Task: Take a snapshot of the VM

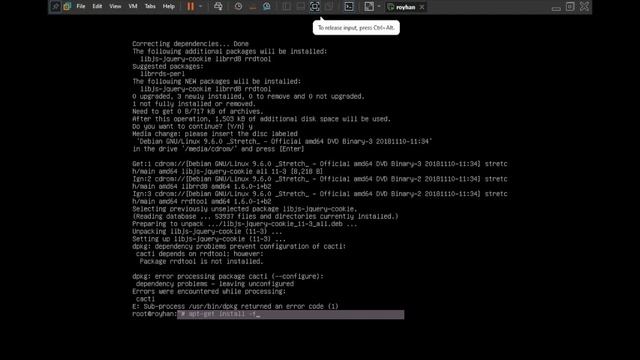Action: click(x=238, y=7)
